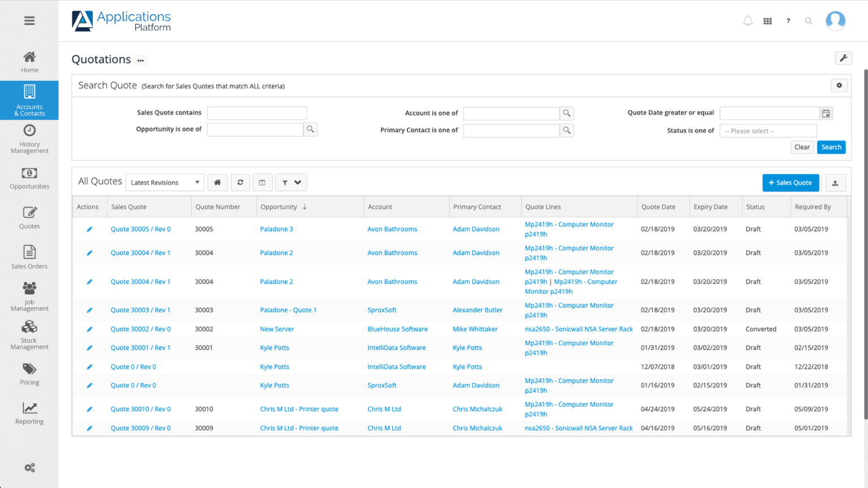Image resolution: width=868 pixels, height=488 pixels.
Task: Open the Accounts & Contacts section
Action: point(29,100)
